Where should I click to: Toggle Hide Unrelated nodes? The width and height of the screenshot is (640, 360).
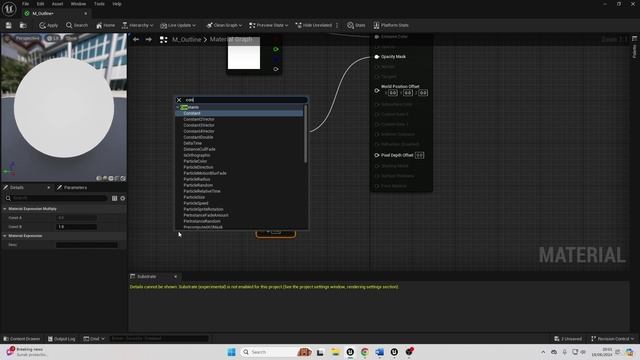pyautogui.click(x=313, y=25)
